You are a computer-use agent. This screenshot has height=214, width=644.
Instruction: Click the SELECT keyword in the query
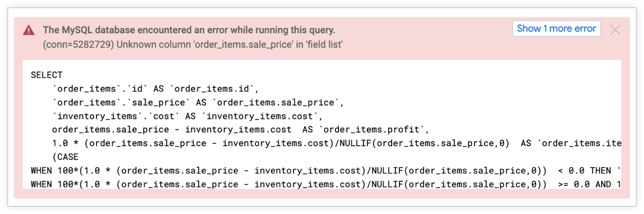[x=47, y=75]
